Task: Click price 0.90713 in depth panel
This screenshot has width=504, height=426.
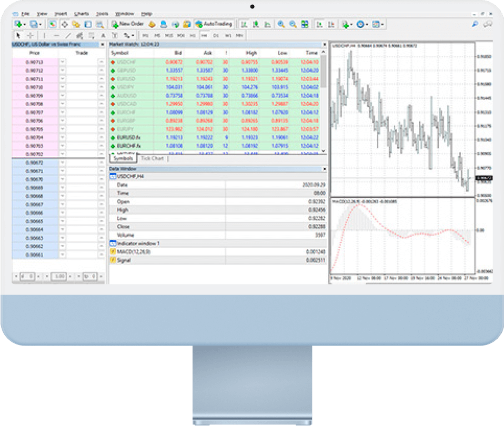Action: coord(34,62)
